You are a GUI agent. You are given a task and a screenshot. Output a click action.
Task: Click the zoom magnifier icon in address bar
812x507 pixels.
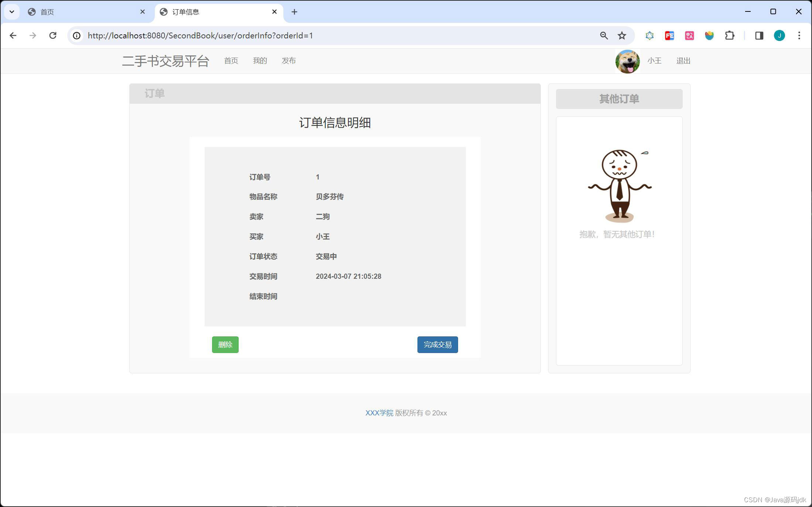click(x=604, y=35)
